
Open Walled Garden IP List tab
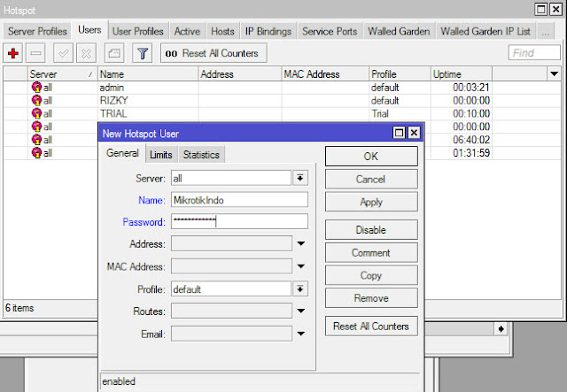click(485, 32)
